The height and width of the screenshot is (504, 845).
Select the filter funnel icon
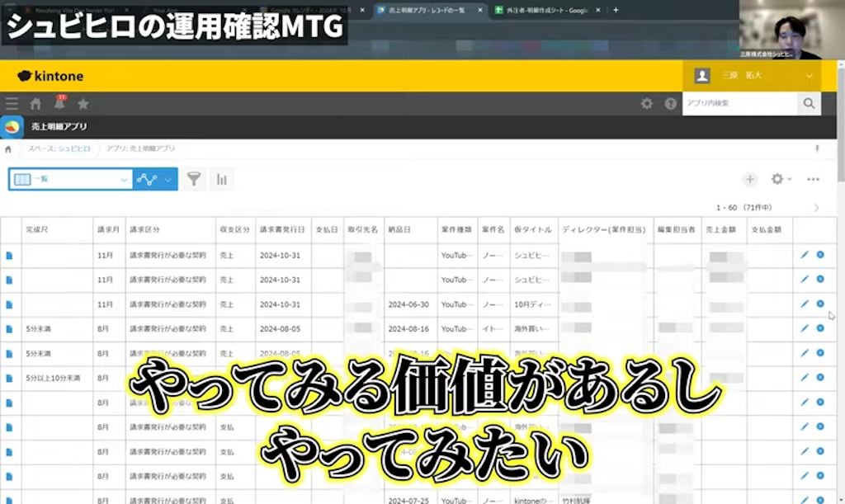click(194, 178)
